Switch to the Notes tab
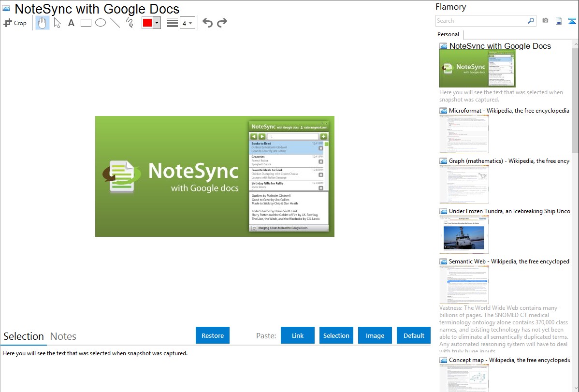Screen dimensions: 579x392 (x=63, y=336)
